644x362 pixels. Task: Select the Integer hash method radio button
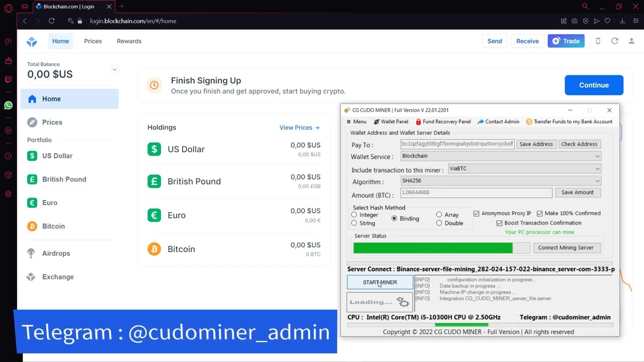coord(354,215)
